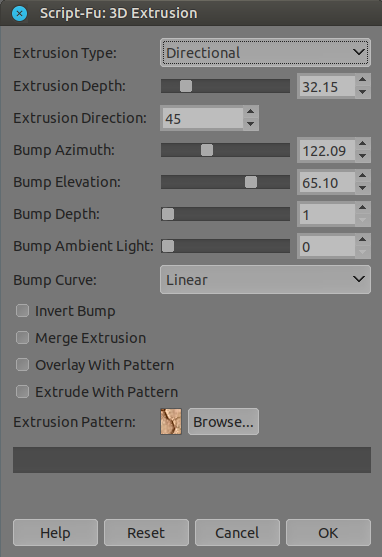Open Help for this script
The width and height of the screenshot is (382, 557).
pos(55,533)
